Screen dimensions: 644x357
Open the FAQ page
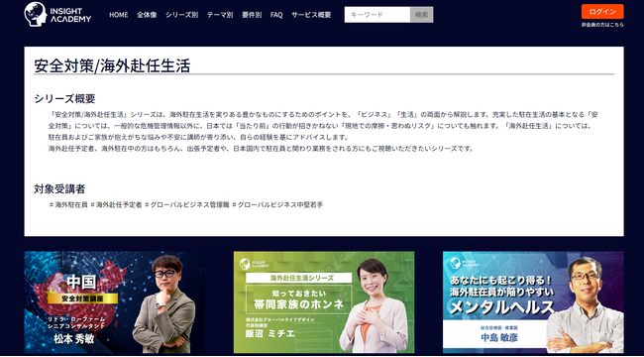tap(276, 15)
